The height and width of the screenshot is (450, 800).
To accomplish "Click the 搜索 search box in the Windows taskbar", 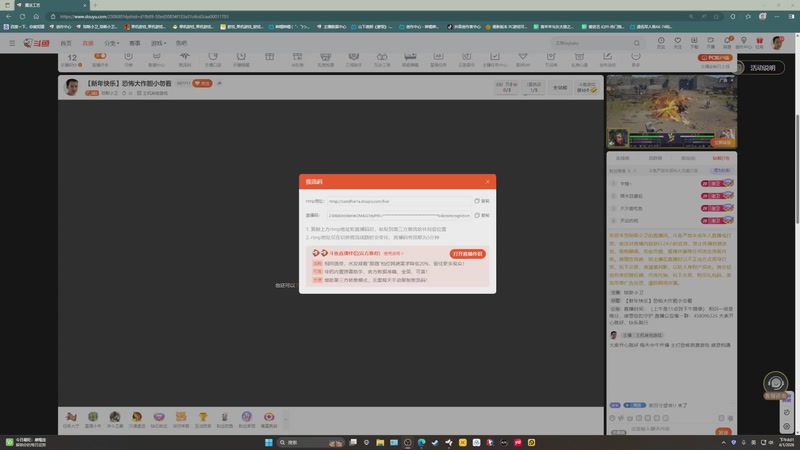I will (x=310, y=442).
